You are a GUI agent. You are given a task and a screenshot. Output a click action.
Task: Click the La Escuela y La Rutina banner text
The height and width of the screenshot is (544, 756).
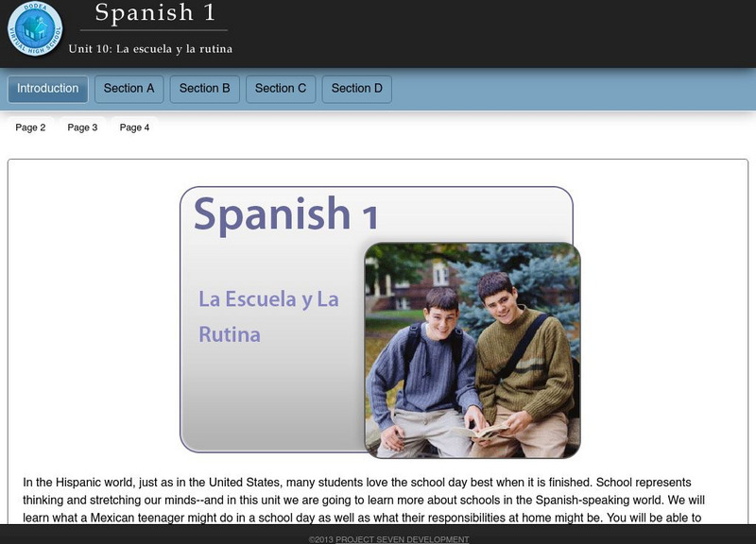click(x=268, y=316)
